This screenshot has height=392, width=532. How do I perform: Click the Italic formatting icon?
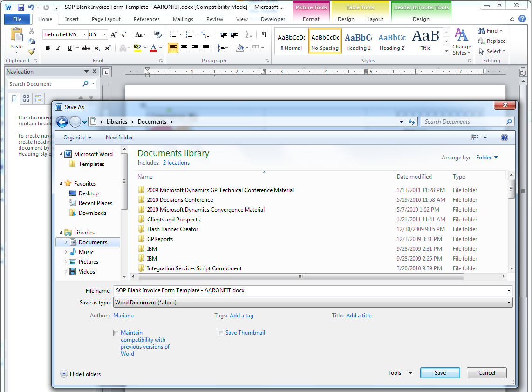tap(58, 48)
